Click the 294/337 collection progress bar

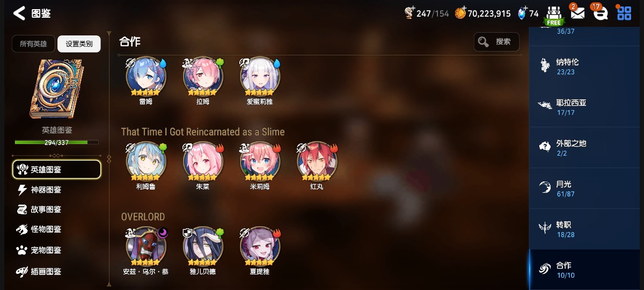tap(56, 142)
